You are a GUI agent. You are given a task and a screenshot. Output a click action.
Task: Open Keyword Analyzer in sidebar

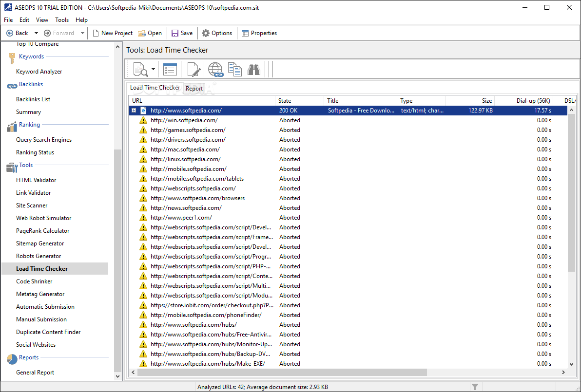point(39,72)
